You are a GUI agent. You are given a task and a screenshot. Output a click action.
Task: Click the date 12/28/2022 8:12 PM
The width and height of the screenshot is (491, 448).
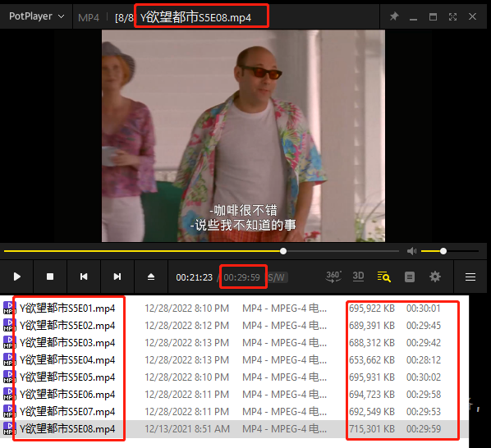pos(186,326)
